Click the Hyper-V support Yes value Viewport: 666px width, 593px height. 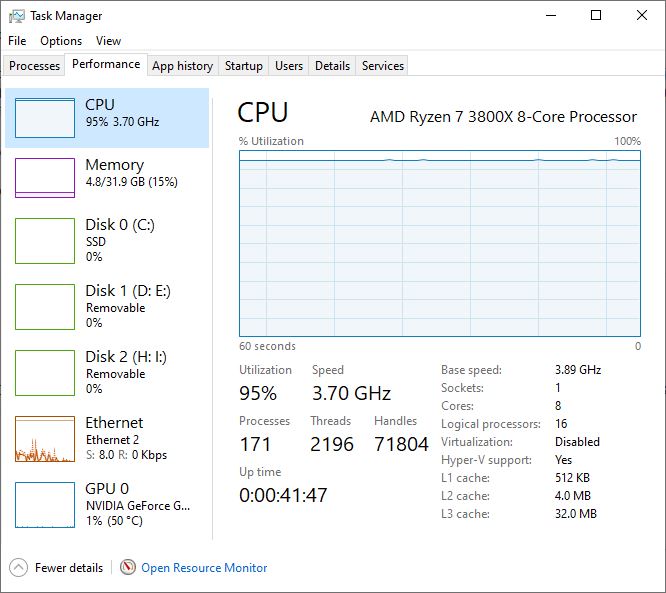coord(563,460)
